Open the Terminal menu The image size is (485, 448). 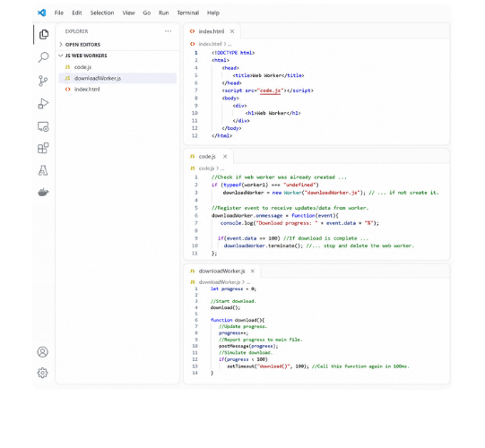(x=187, y=13)
